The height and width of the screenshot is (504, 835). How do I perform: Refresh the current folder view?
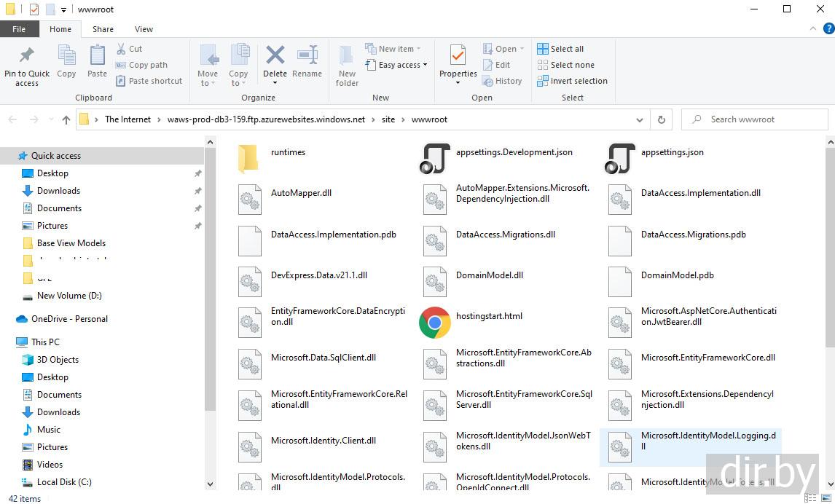click(x=662, y=119)
